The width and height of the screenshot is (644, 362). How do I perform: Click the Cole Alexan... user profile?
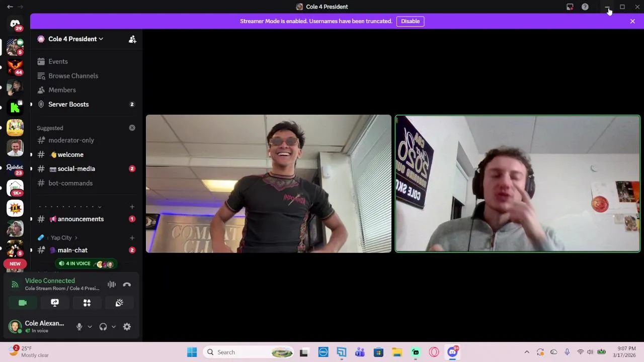pos(37,327)
